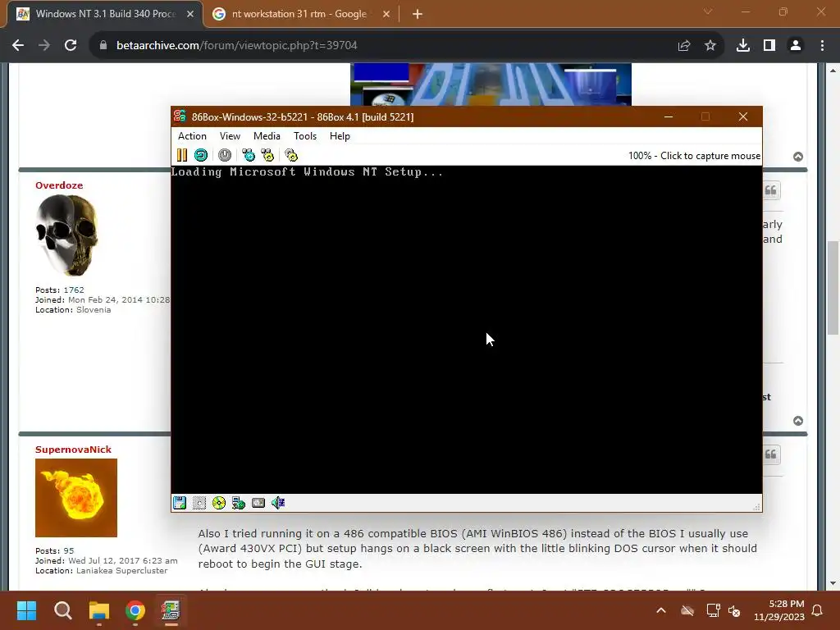The height and width of the screenshot is (630, 840).
Task: Click scrollbar down arrow in Chrome
Action: pyautogui.click(x=833, y=583)
